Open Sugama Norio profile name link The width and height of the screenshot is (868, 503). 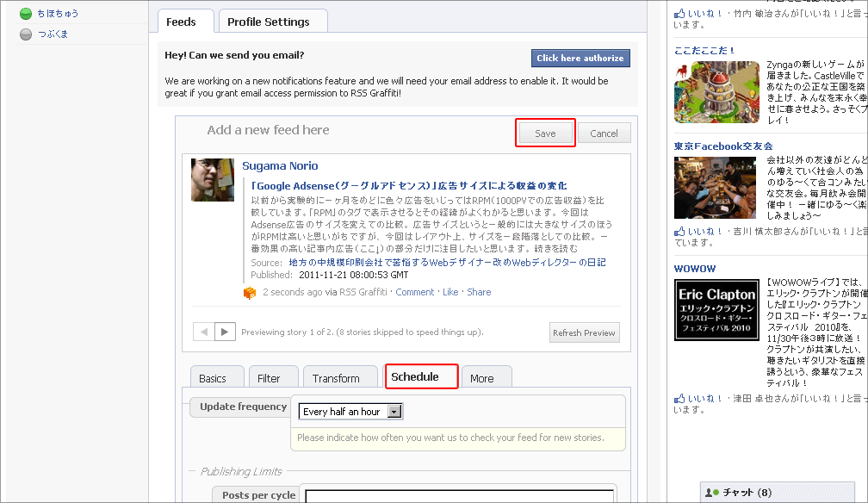[280, 165]
